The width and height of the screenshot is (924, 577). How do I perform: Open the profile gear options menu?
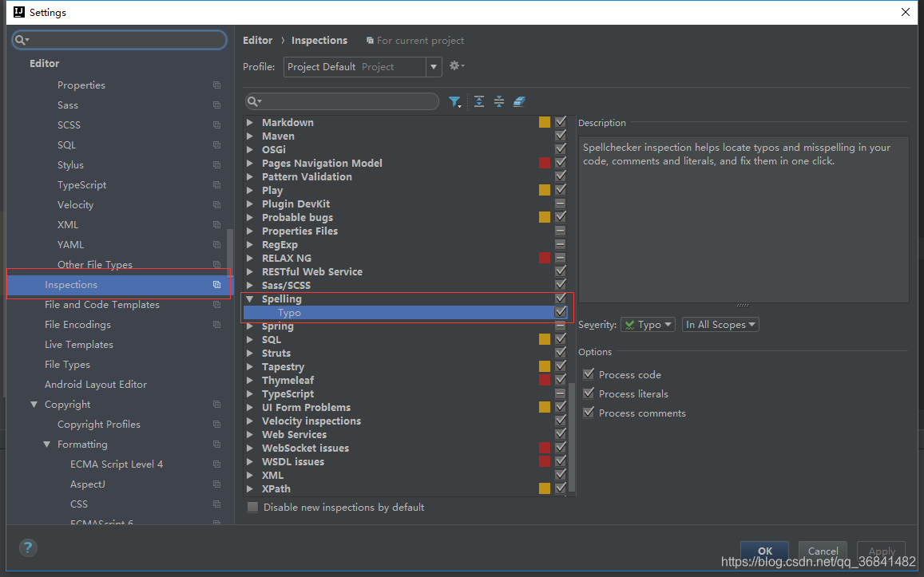tap(457, 66)
